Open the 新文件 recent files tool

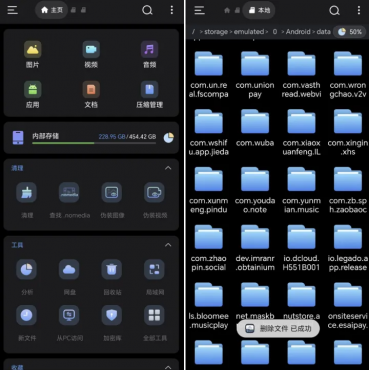27,323
